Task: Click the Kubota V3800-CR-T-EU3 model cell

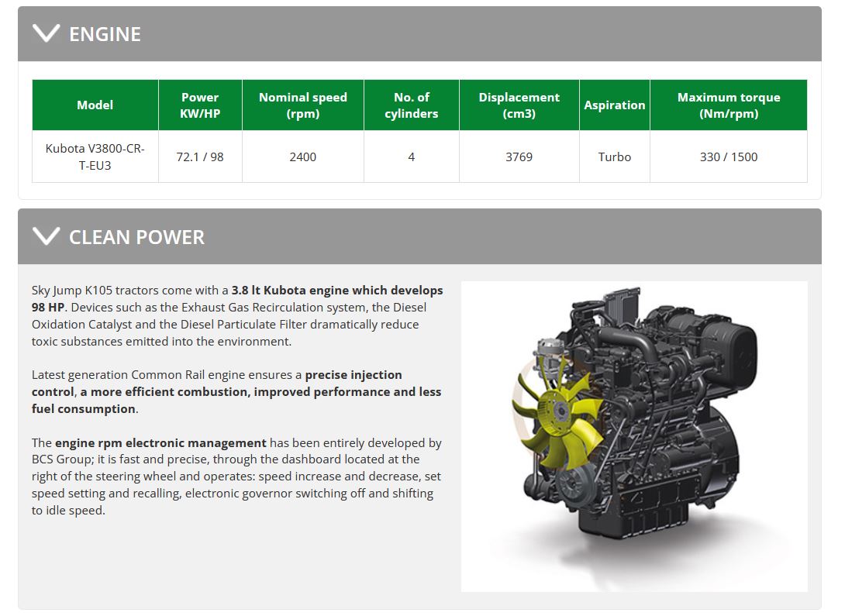Action: tap(95, 157)
